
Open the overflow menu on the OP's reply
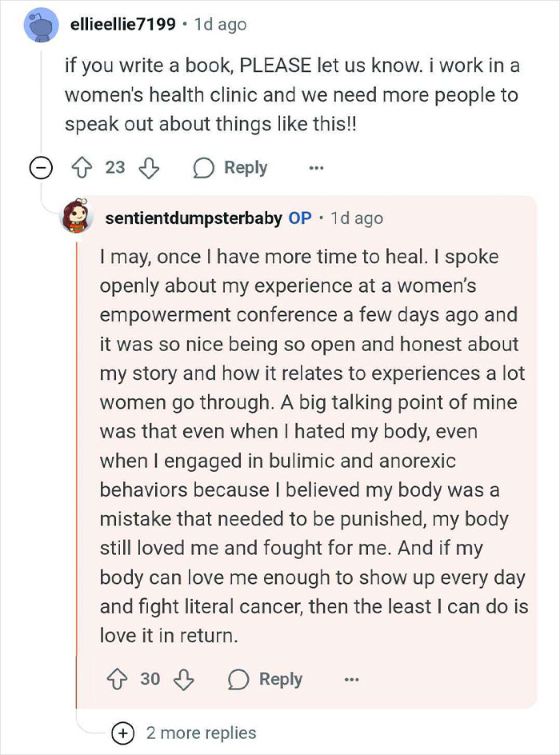pyautogui.click(x=352, y=679)
